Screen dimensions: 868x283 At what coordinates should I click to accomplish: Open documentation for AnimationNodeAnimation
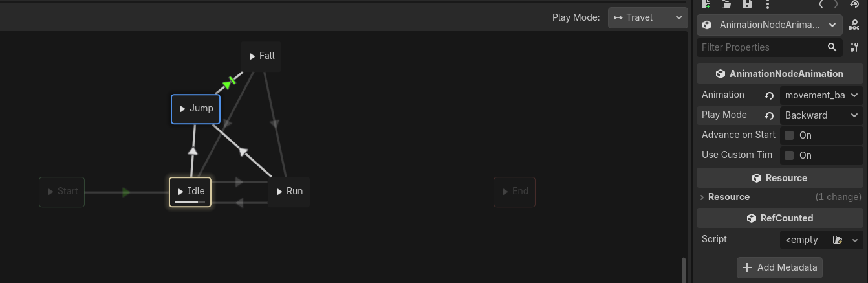[x=854, y=25]
